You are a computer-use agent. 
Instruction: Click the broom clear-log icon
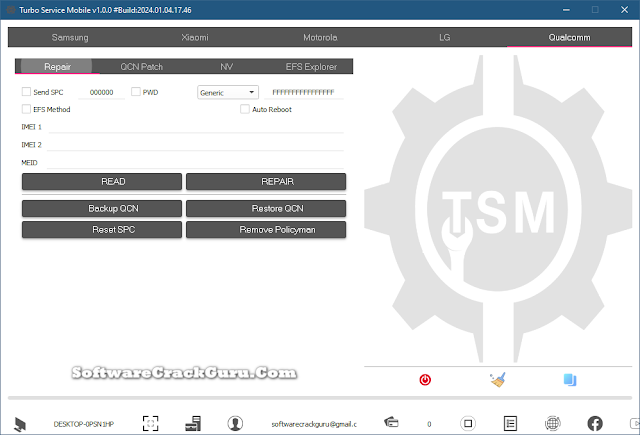(498, 380)
